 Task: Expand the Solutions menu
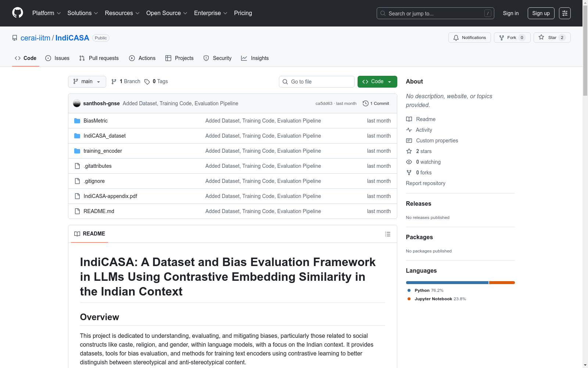(x=83, y=13)
